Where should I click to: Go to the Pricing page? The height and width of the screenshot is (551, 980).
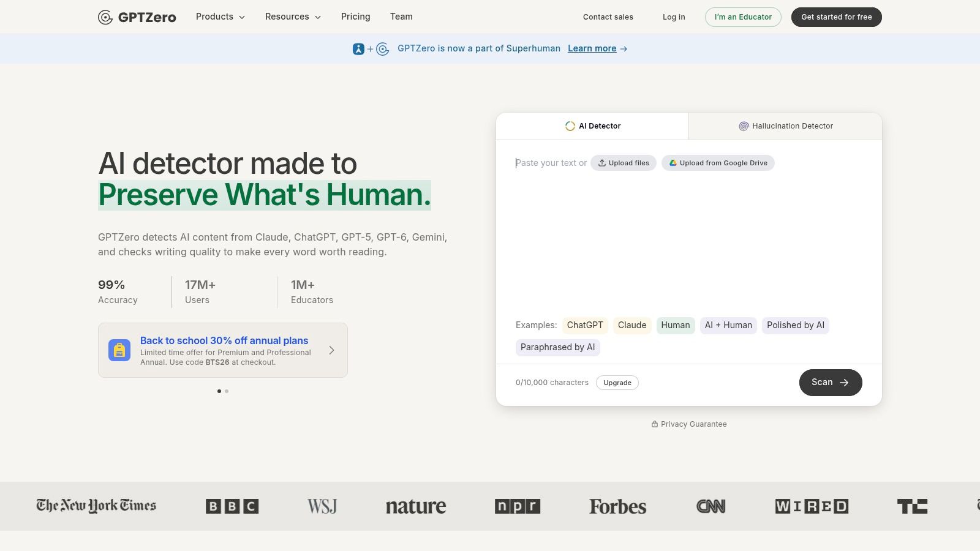point(356,17)
